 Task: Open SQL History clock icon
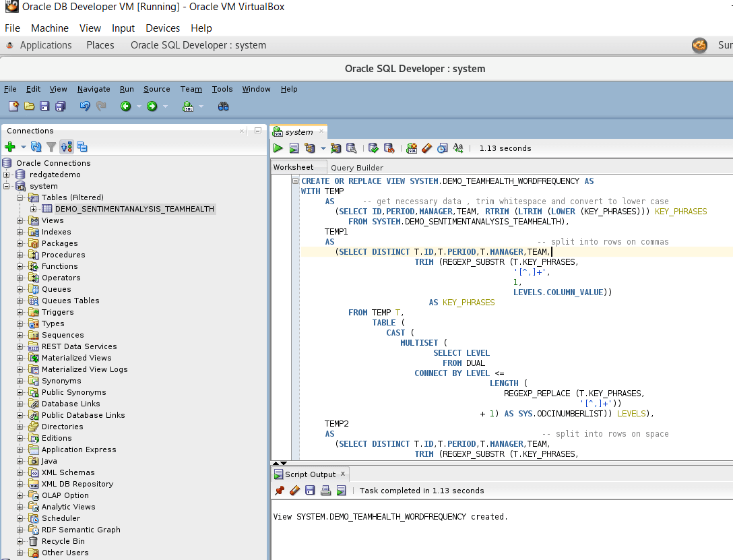point(442,148)
